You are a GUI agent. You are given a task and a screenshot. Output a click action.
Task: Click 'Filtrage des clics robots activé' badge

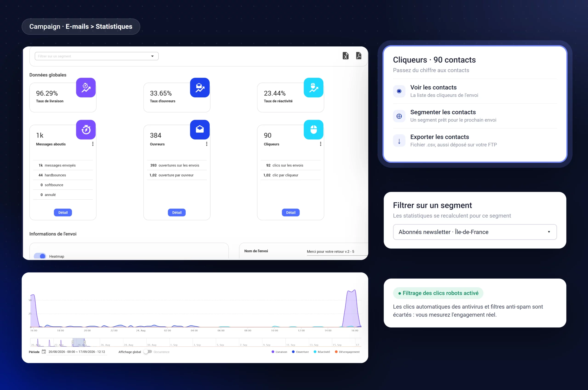click(438, 293)
